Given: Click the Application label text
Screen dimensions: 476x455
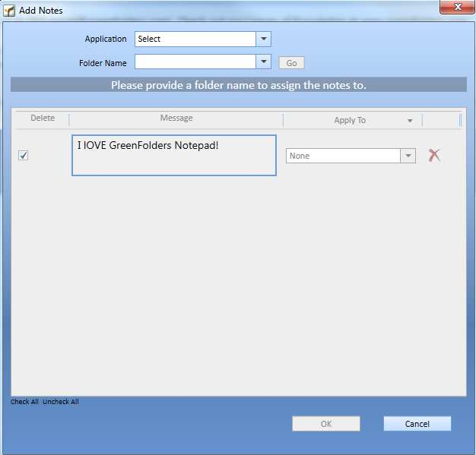Looking at the screenshot, I should 106,39.
